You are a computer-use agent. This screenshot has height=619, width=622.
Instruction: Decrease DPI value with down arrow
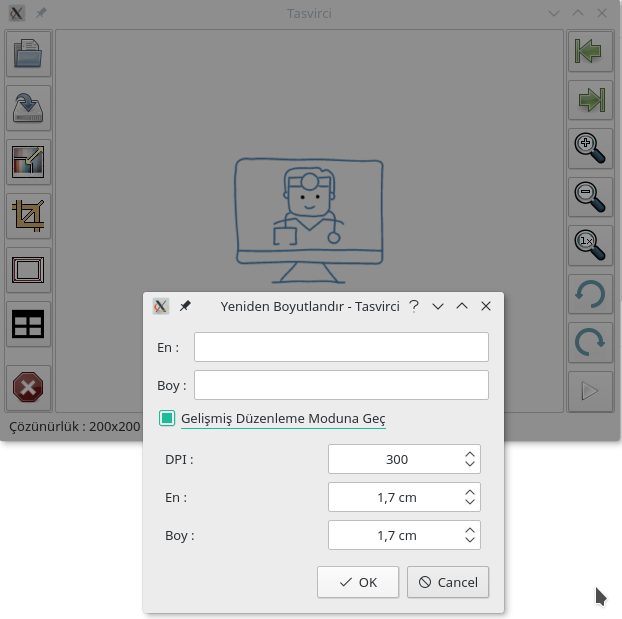470,464
